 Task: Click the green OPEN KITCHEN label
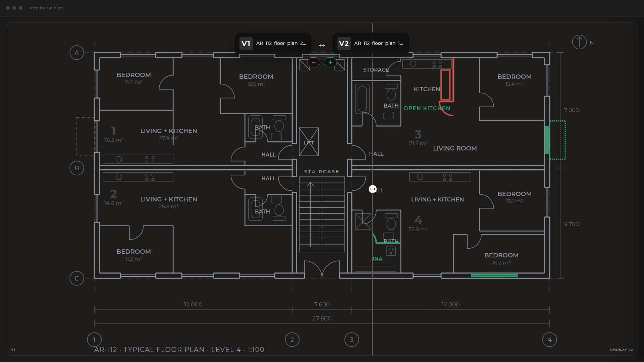click(x=427, y=109)
